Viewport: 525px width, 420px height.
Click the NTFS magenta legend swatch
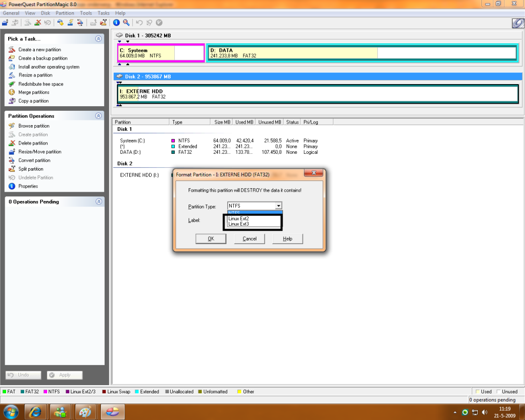tap(45, 391)
